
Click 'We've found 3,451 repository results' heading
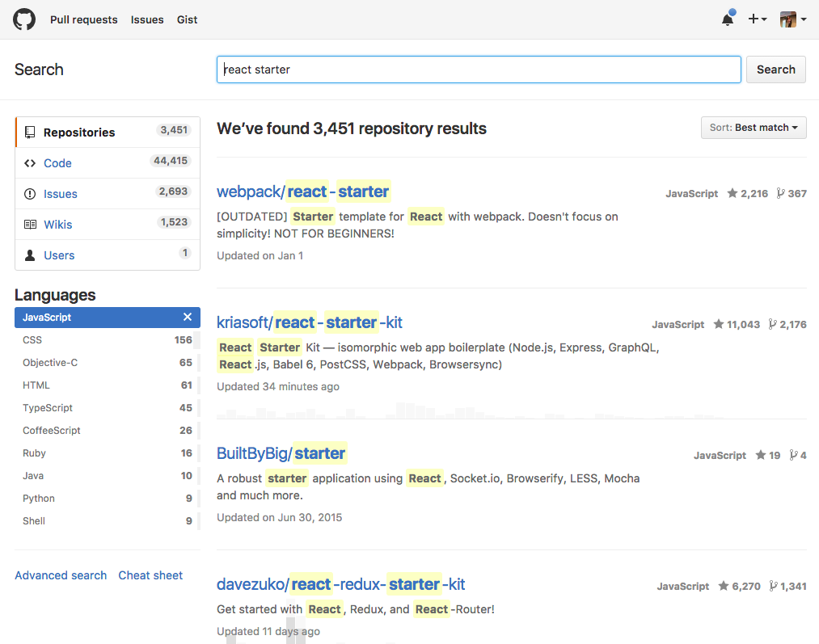pyautogui.click(x=352, y=128)
